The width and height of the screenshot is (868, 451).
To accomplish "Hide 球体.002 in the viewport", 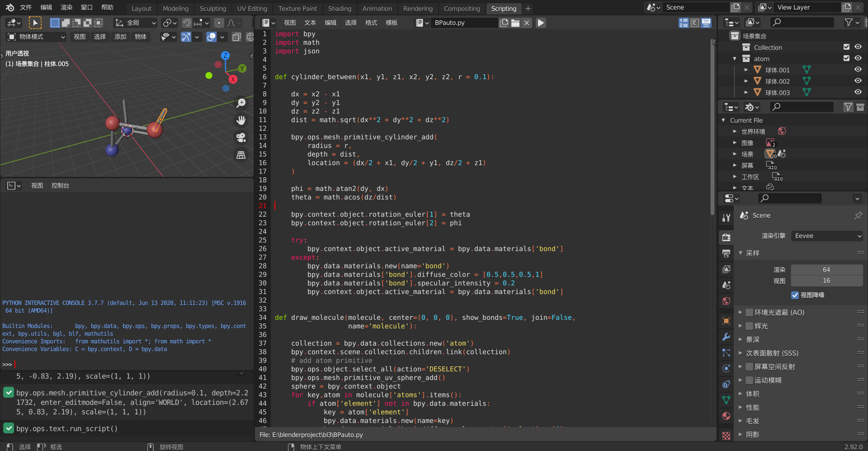I will point(858,81).
